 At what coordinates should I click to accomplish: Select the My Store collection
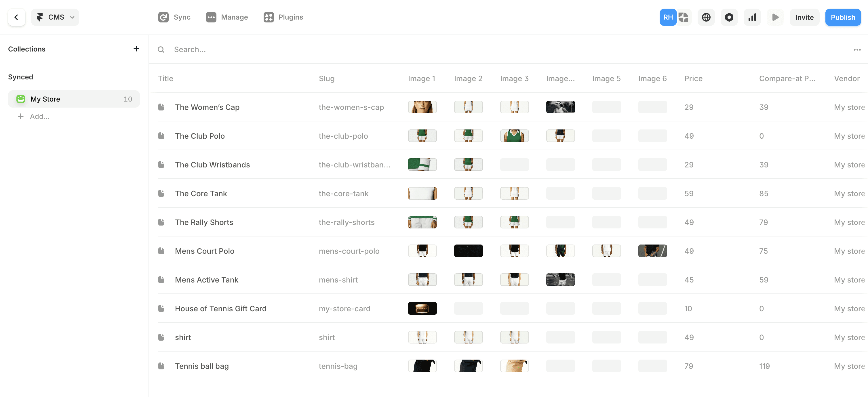coord(74,99)
